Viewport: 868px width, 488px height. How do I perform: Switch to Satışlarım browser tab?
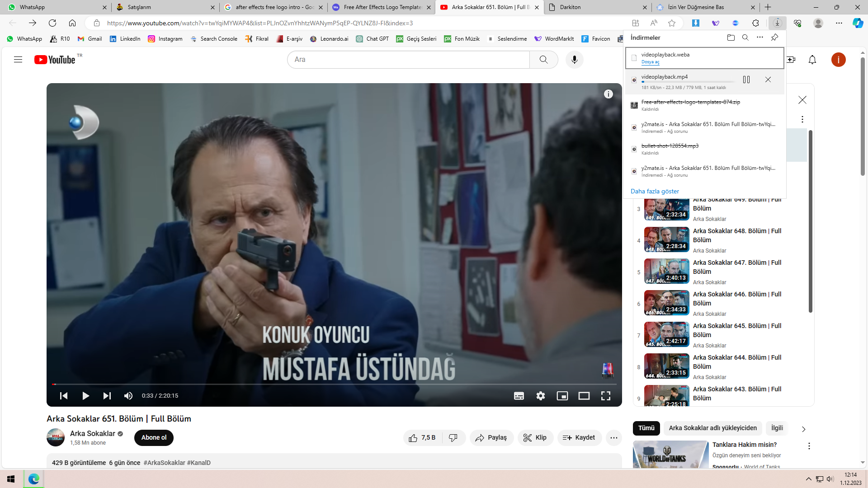(165, 7)
